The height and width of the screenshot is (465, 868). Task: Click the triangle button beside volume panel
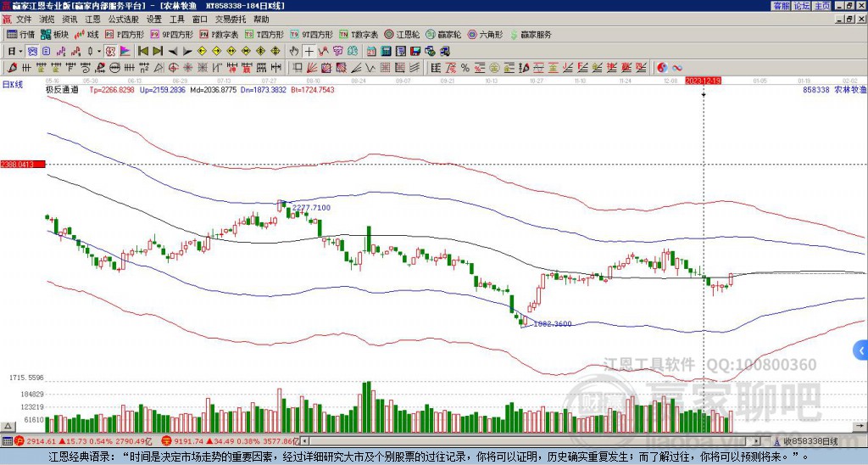pyautogui.click(x=8, y=426)
